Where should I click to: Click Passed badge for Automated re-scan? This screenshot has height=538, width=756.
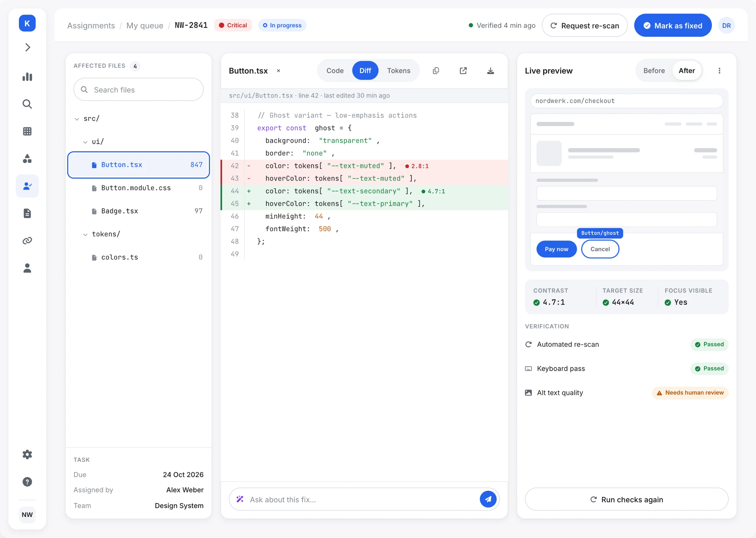(709, 344)
